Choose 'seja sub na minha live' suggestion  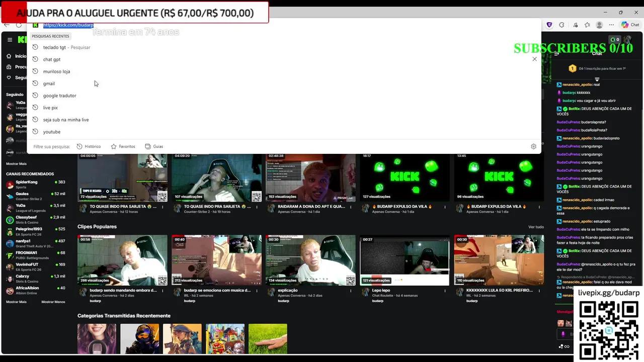click(x=284, y=120)
